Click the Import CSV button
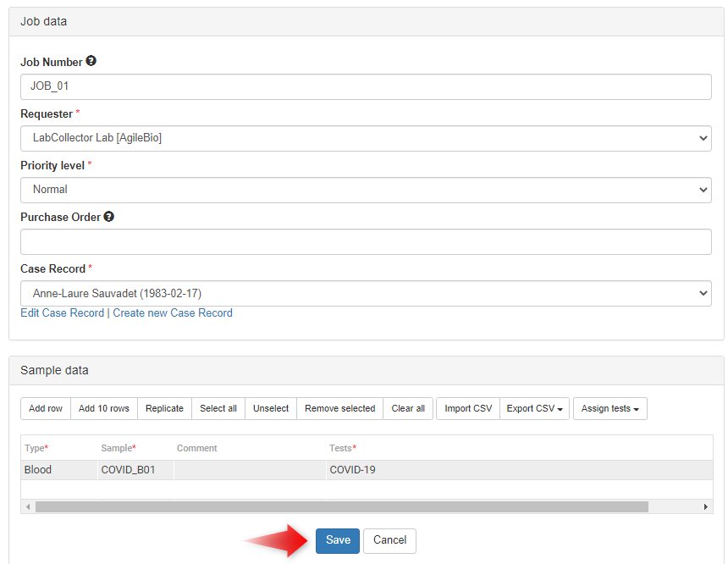728x564 pixels. 468,408
